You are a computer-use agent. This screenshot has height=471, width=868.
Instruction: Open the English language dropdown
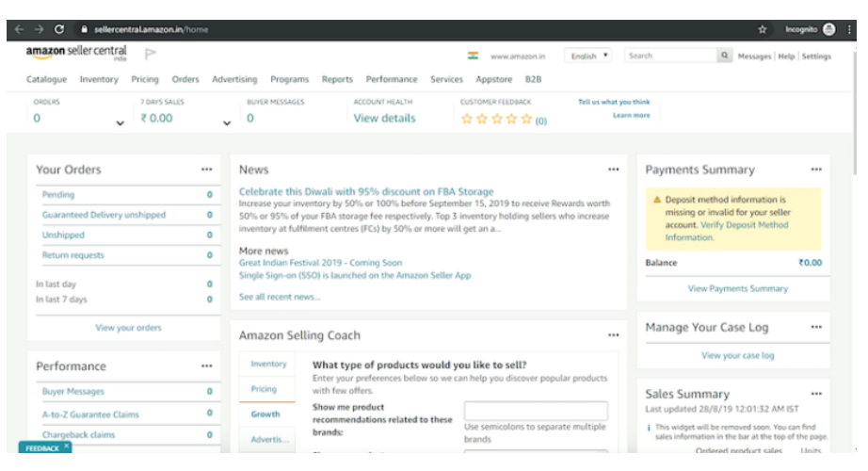point(590,57)
